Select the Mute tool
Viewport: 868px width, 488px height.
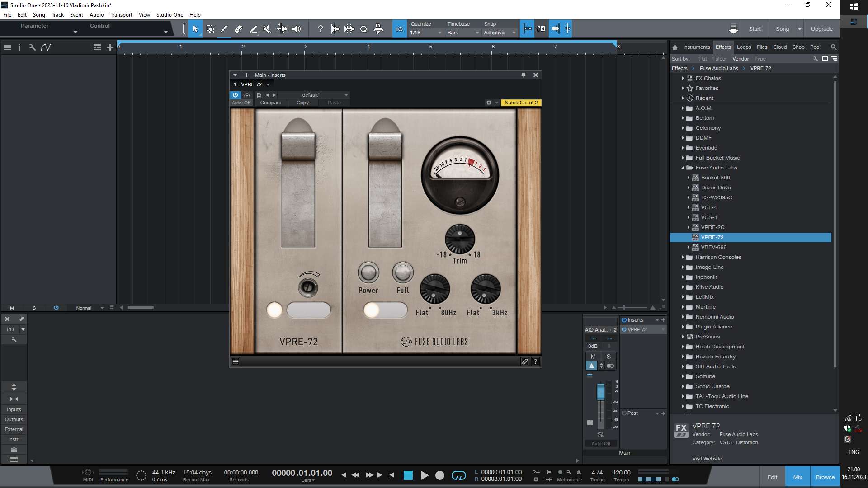pyautogui.click(x=267, y=29)
